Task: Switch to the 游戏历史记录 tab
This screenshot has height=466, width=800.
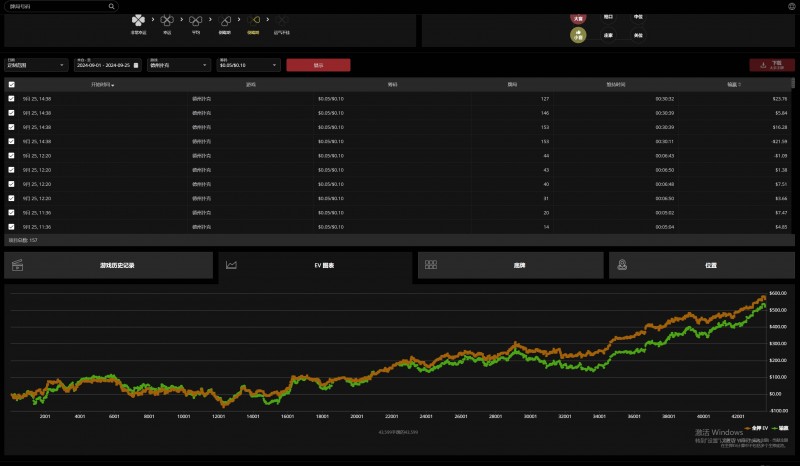Action: click(110, 265)
